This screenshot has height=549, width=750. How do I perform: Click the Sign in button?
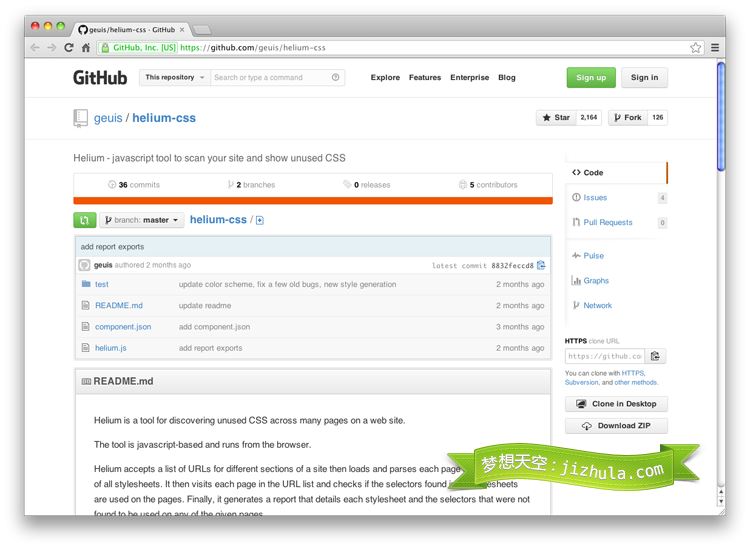tap(644, 77)
